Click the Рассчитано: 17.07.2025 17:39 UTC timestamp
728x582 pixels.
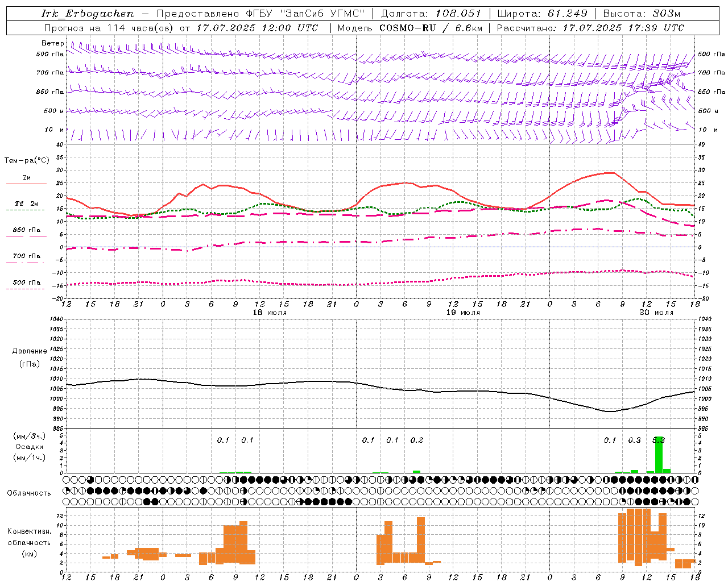tap(590, 27)
